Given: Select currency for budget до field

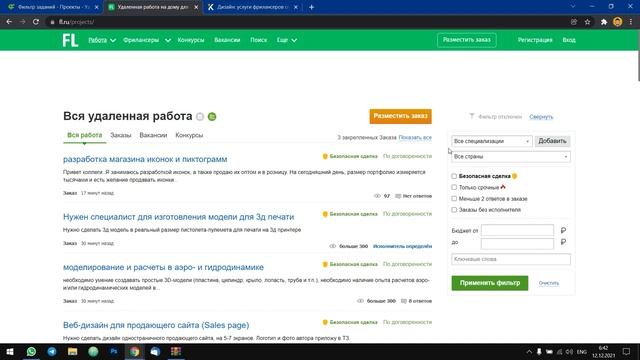Looking at the screenshot, I should [x=563, y=242].
